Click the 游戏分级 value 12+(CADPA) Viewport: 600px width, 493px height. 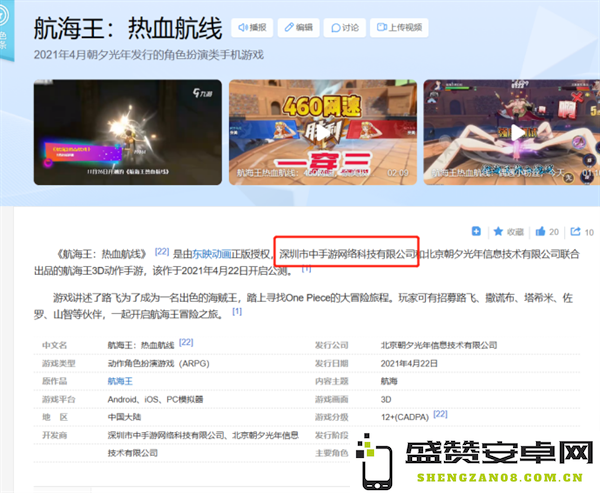405,417
